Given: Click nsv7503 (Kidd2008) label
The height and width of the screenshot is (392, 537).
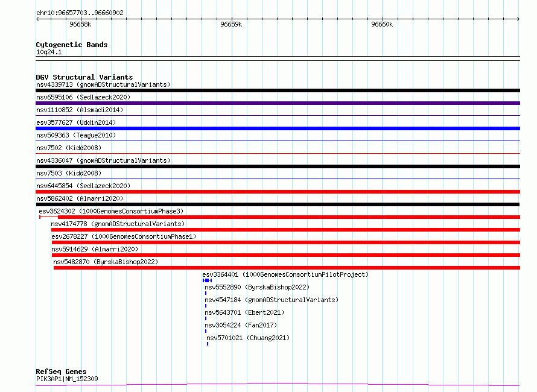Looking at the screenshot, I should [x=69, y=173].
